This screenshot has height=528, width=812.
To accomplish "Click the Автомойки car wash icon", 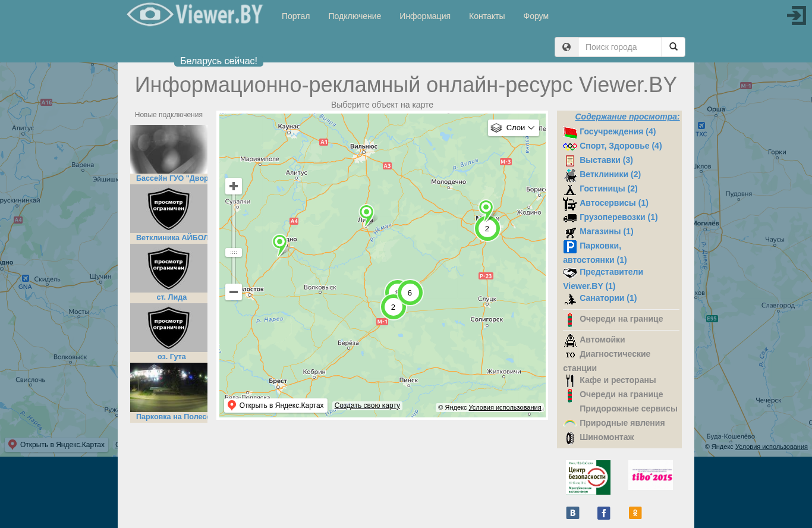I will (570, 340).
